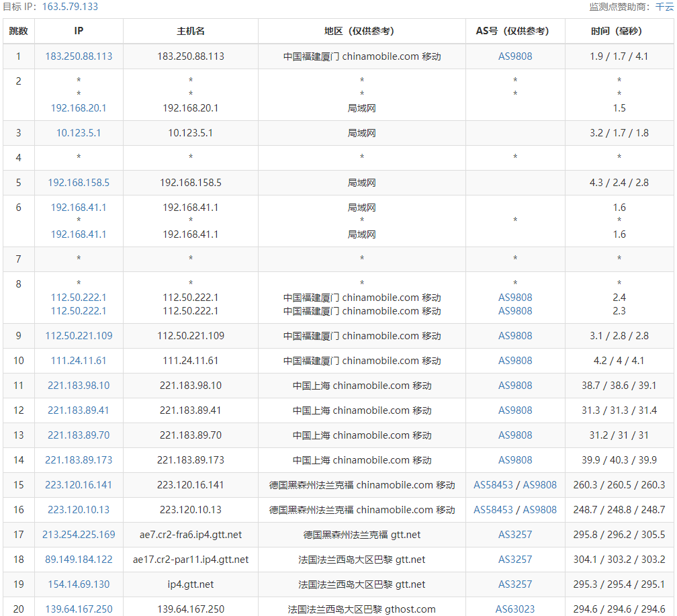Open the 221.183.98.10 link in IP column
Screen dimensions: 677x616
tap(79, 386)
